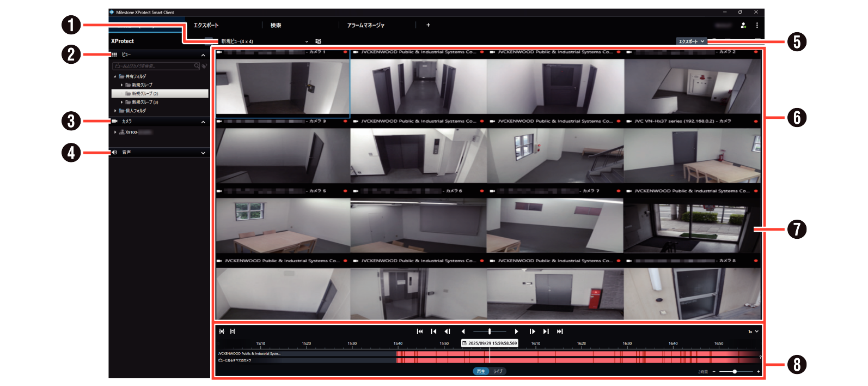Step forward one frame
The image size is (868, 386).
coord(532,331)
